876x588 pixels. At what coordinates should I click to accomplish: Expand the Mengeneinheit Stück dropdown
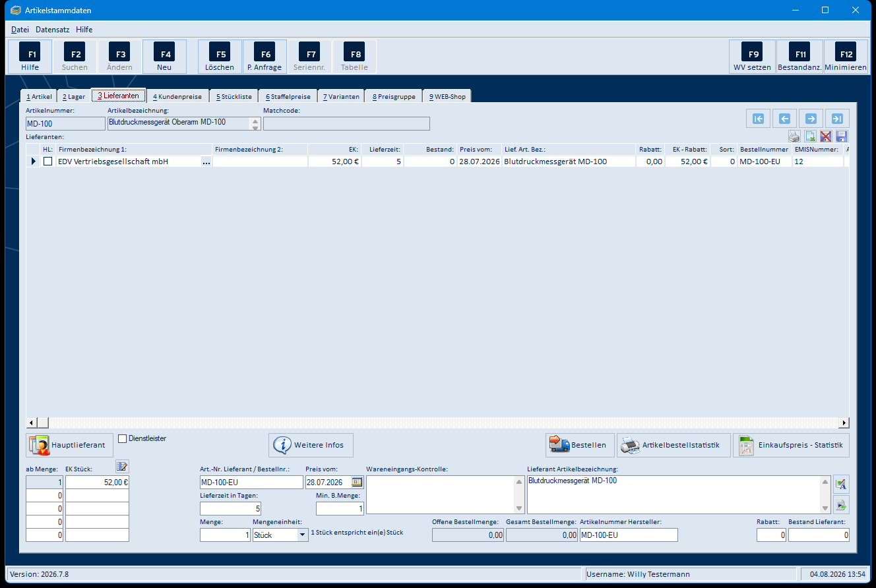pyautogui.click(x=303, y=535)
